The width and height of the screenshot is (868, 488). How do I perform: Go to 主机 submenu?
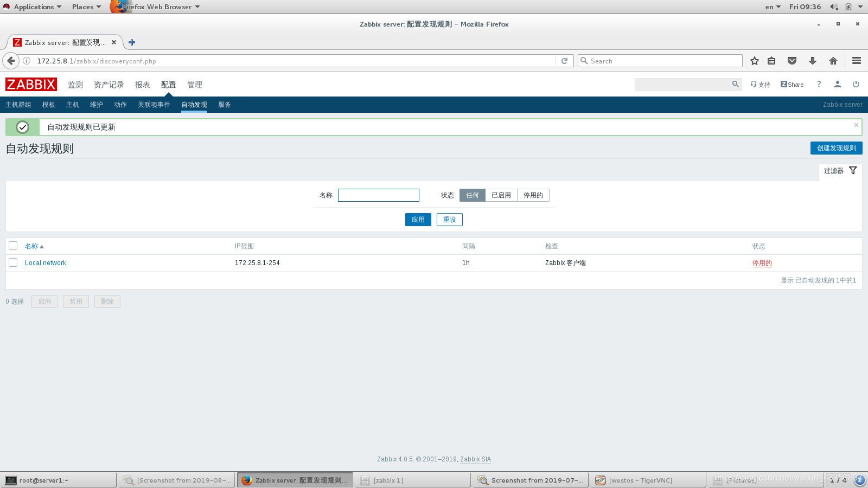coord(73,105)
